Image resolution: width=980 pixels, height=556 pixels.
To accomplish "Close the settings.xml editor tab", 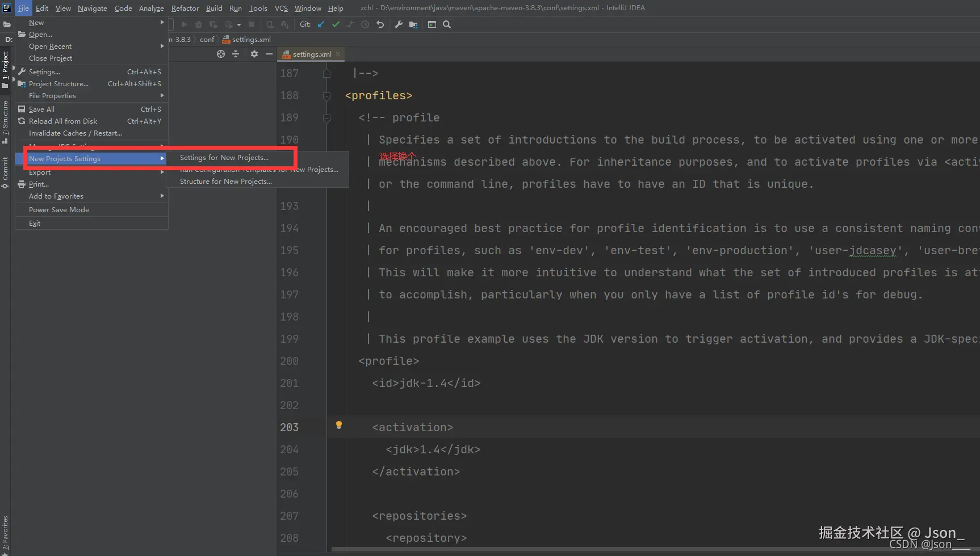I will pos(338,54).
